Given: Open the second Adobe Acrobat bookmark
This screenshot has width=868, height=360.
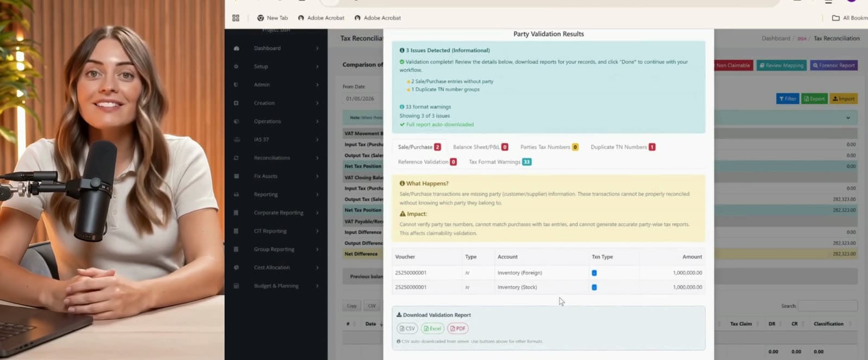Looking at the screenshot, I should (378, 18).
